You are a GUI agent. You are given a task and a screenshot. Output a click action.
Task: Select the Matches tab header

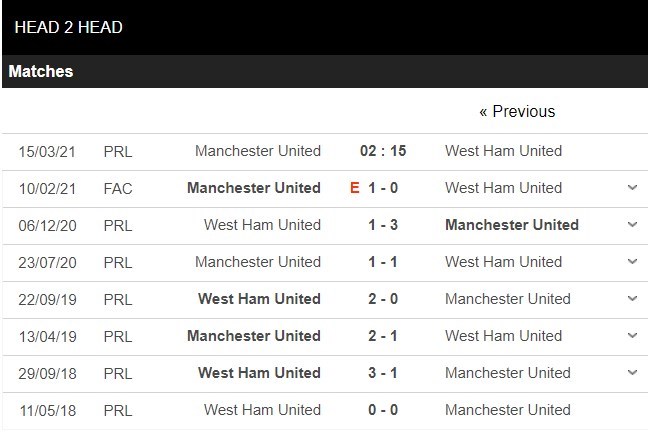tap(41, 72)
